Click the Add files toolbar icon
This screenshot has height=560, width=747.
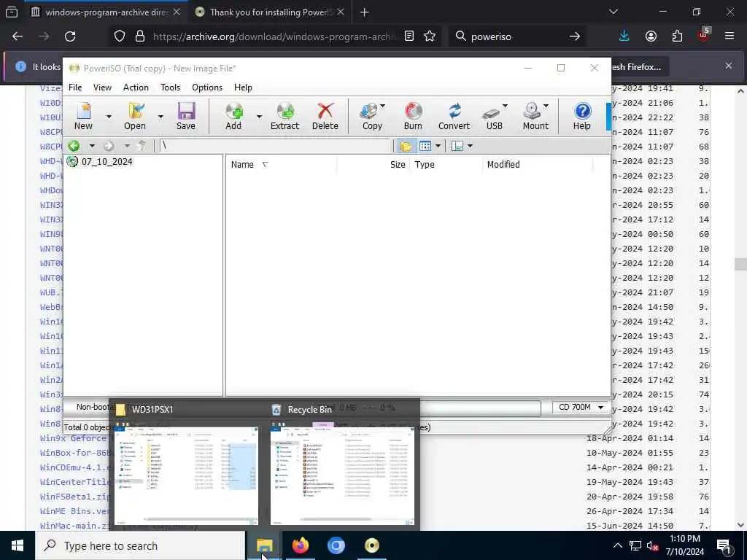click(x=233, y=116)
